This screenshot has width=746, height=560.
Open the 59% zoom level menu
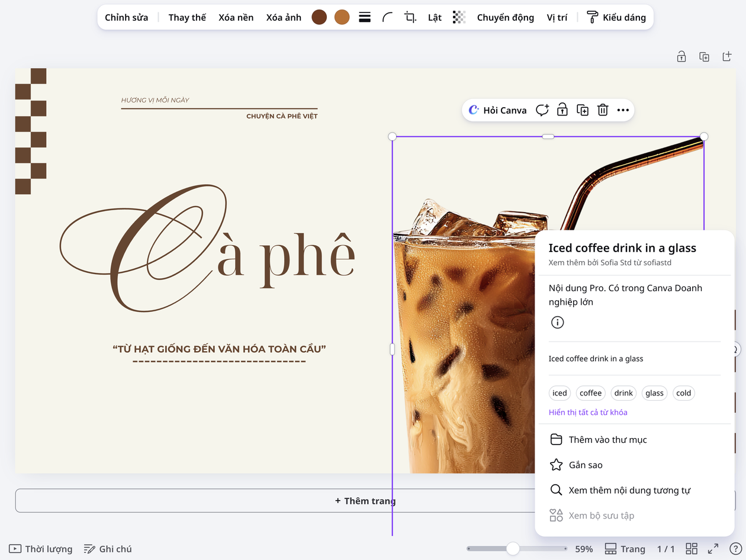click(x=584, y=549)
